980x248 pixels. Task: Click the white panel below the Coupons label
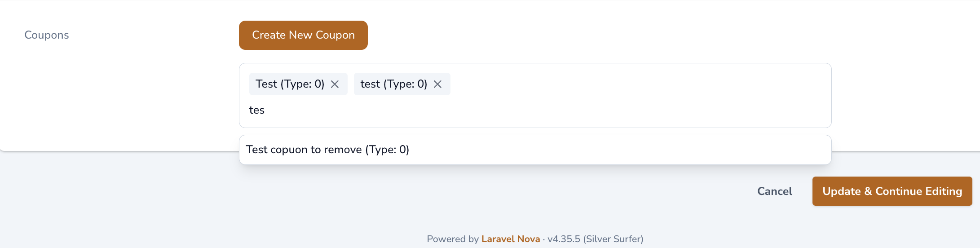click(x=112, y=99)
